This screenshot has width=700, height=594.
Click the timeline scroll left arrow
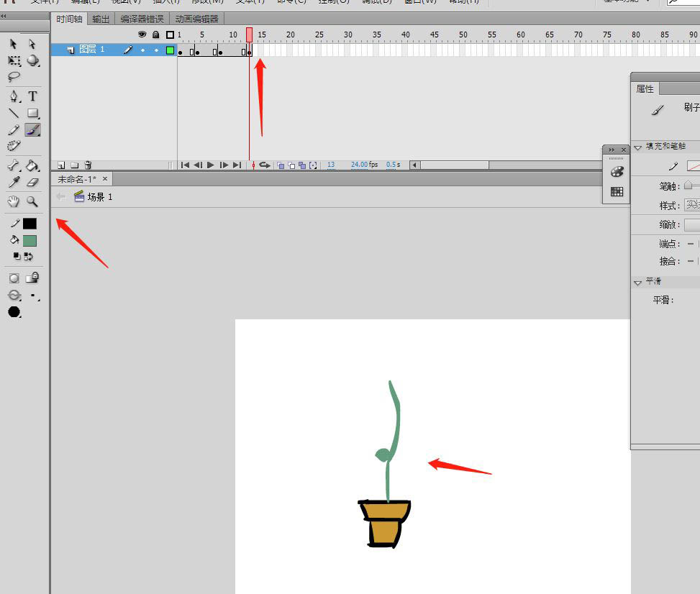pos(414,165)
